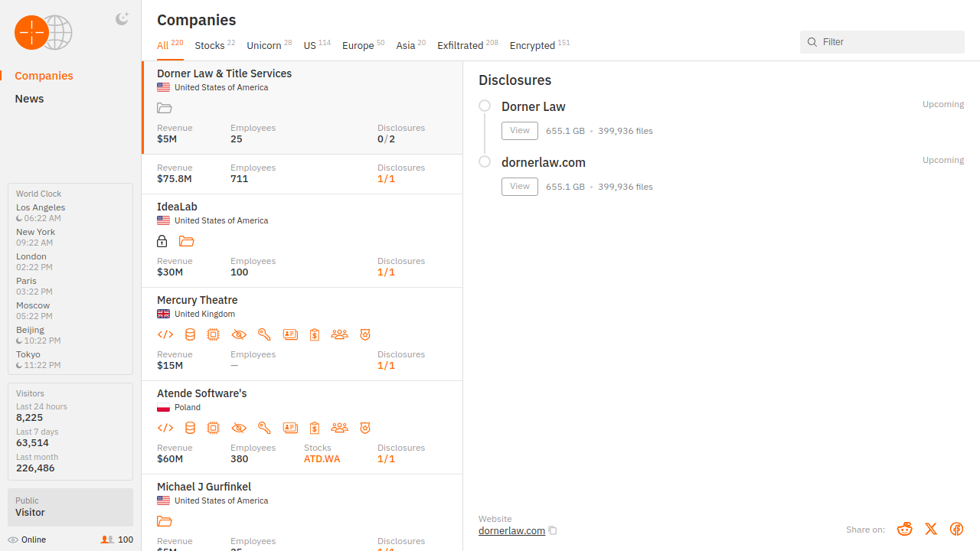Share on Reddit
The image size is (980, 551).
[x=905, y=529]
